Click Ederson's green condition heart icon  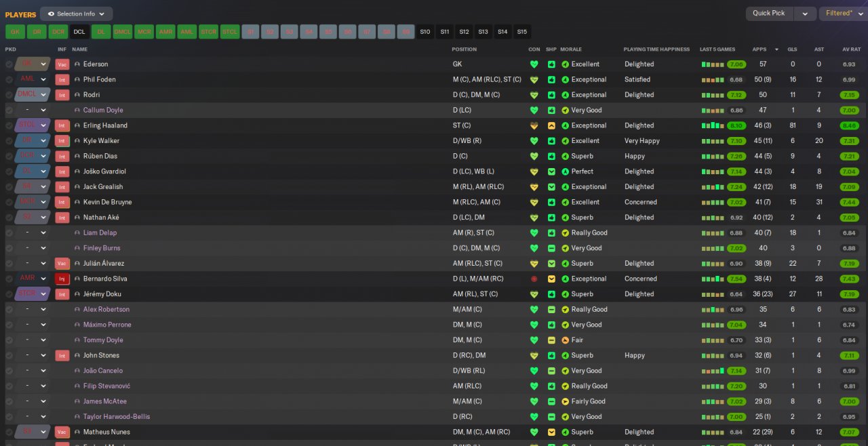[534, 64]
